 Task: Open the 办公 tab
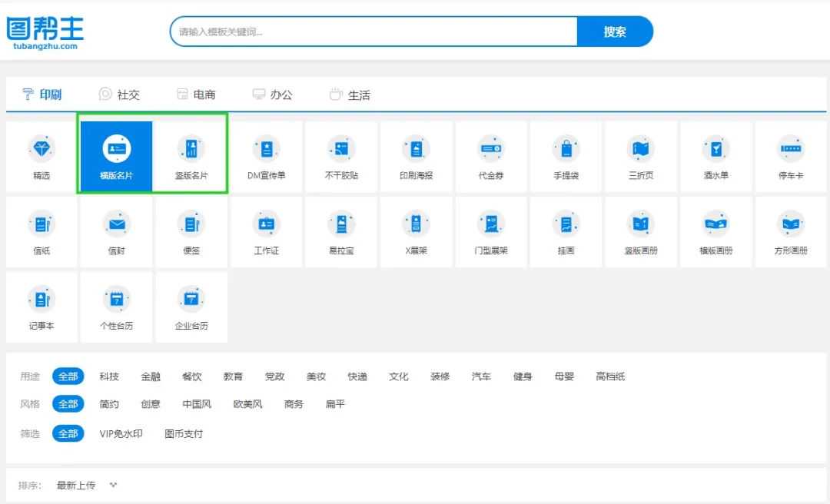[x=273, y=94]
